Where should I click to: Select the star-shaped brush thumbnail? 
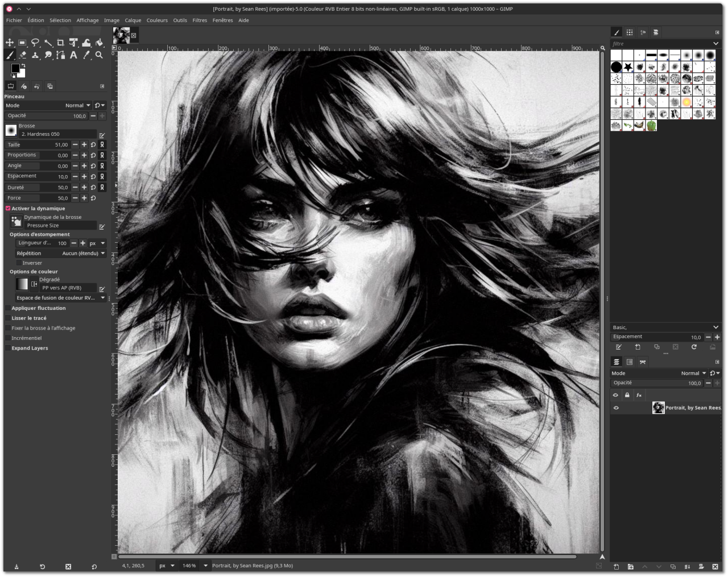628,67
